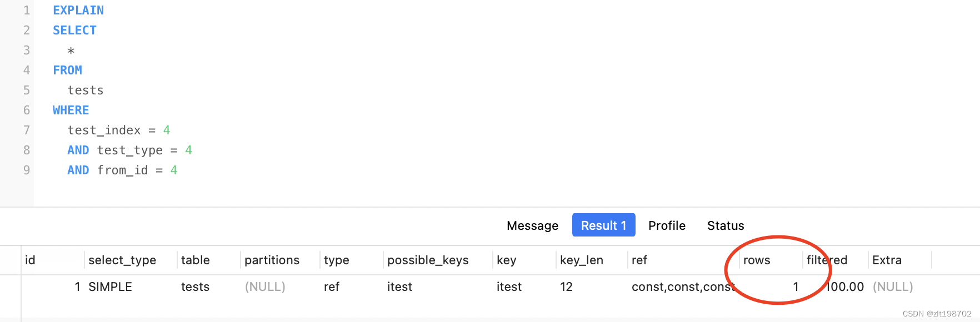
Task: Click the Extra column header
Action: point(887,260)
